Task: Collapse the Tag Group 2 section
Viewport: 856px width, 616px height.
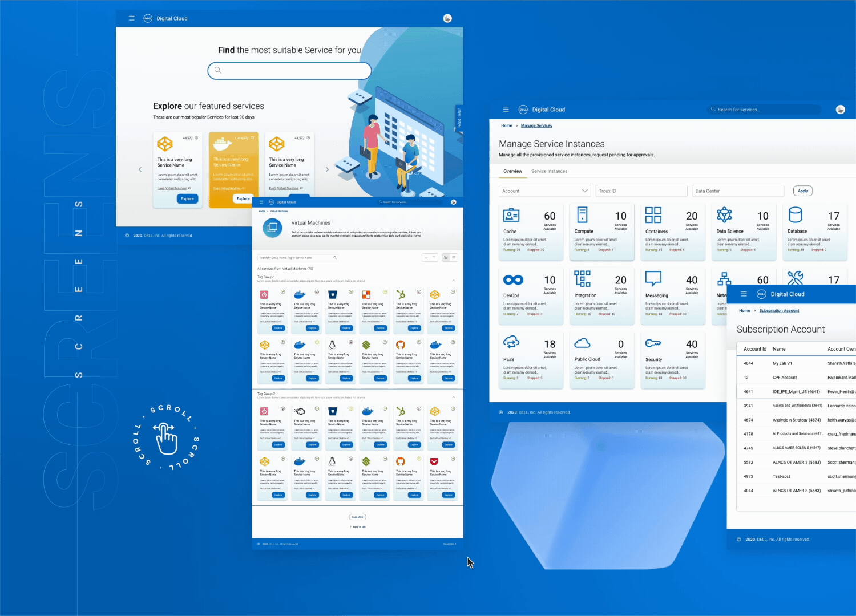Action: [454, 397]
